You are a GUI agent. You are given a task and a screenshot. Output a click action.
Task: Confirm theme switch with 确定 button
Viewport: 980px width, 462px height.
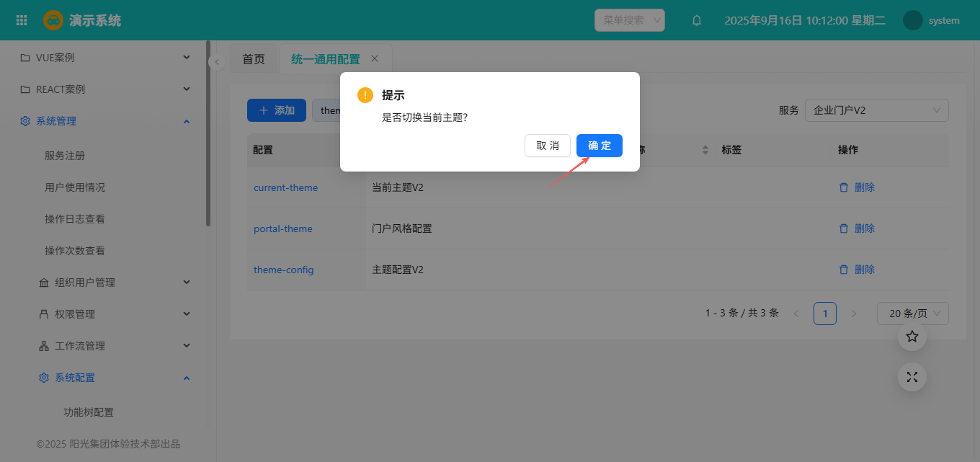599,146
